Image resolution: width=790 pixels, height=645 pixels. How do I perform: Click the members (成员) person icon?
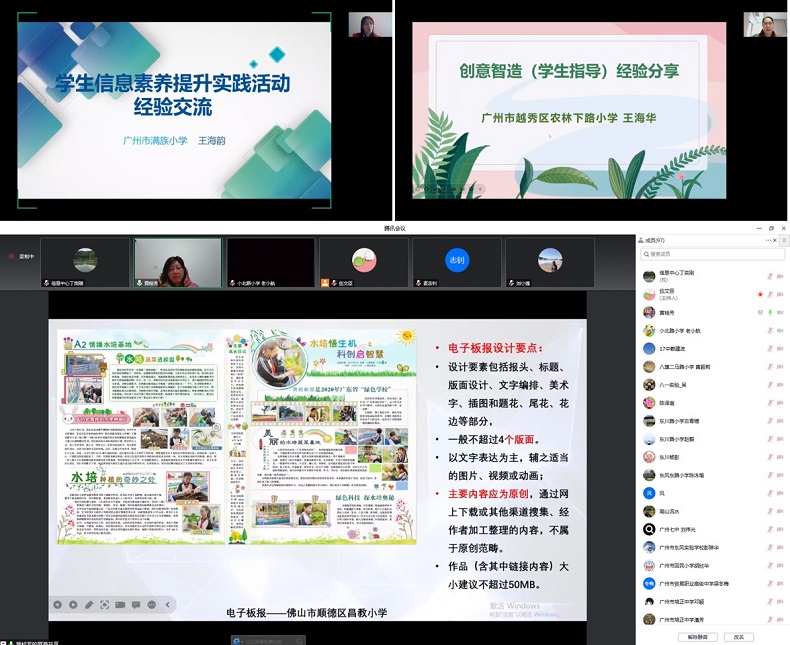(x=643, y=240)
